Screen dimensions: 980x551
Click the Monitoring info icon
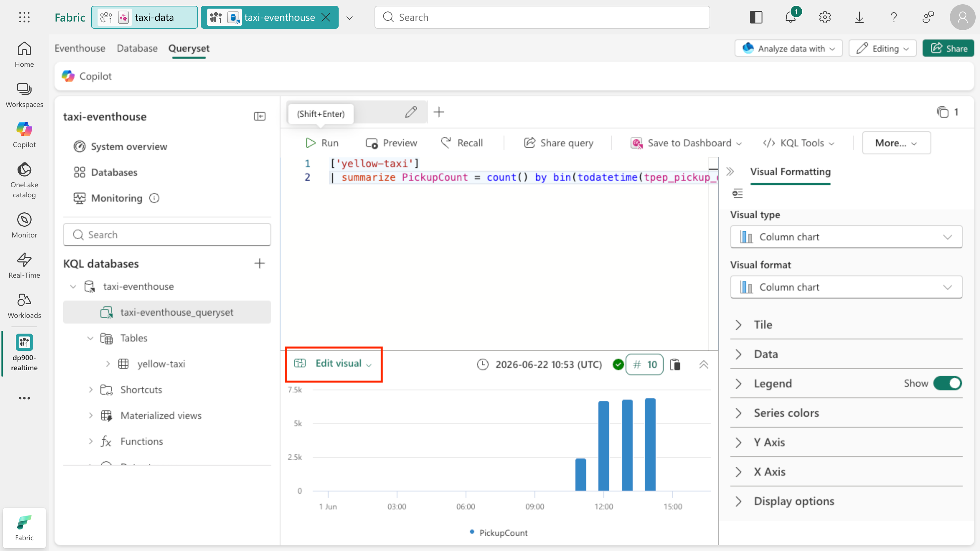tap(154, 198)
